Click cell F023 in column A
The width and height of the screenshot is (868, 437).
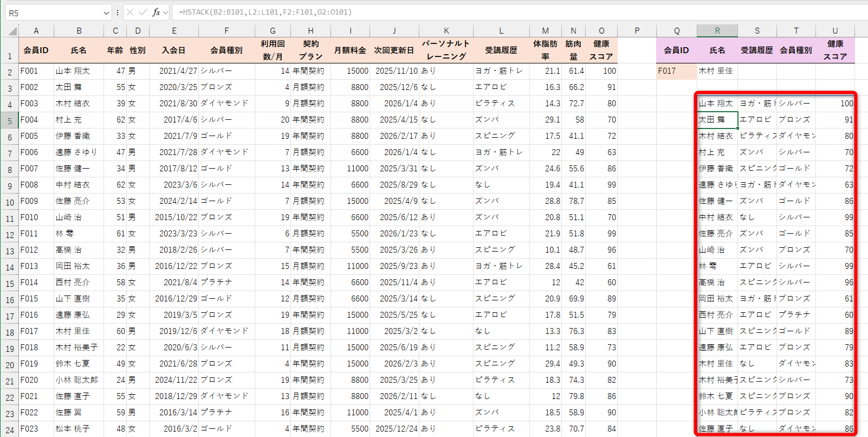pos(36,429)
